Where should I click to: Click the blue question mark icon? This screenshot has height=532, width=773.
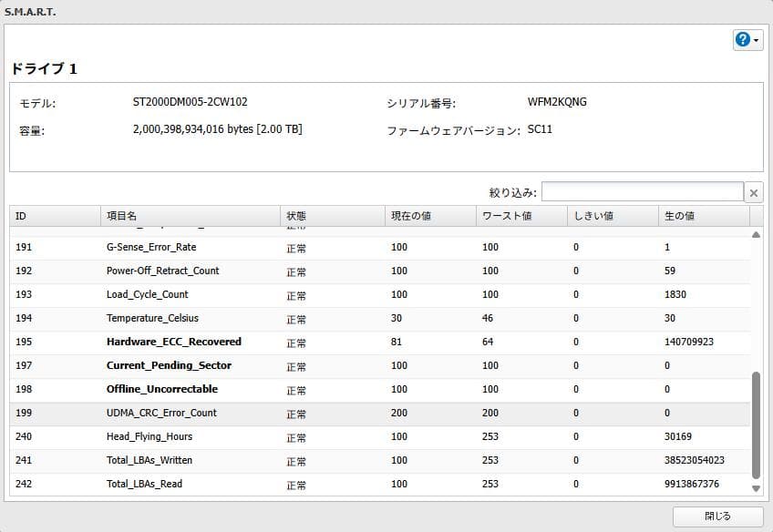(740, 39)
